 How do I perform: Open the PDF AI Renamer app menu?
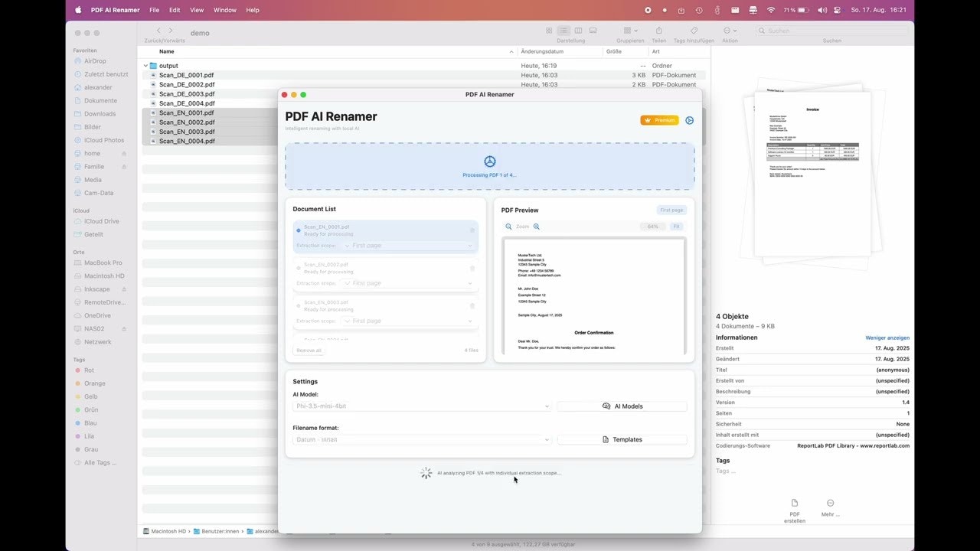[x=115, y=10]
